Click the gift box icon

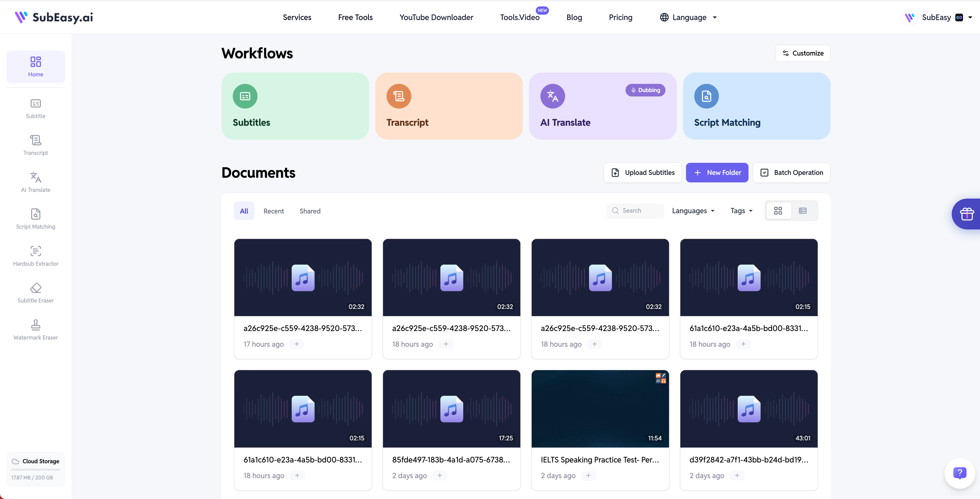(967, 214)
